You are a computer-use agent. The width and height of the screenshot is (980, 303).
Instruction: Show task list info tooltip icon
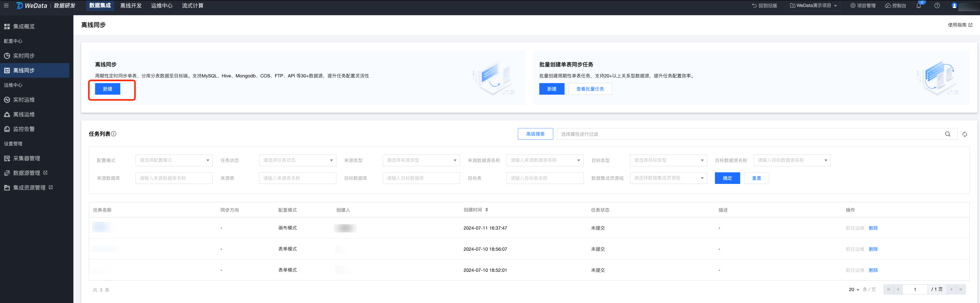coord(114,134)
